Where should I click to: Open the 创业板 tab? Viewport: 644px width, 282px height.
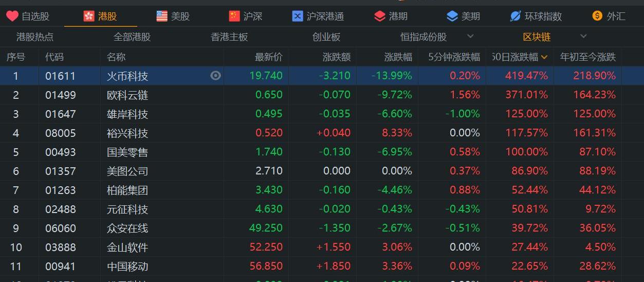pyautogui.click(x=326, y=37)
